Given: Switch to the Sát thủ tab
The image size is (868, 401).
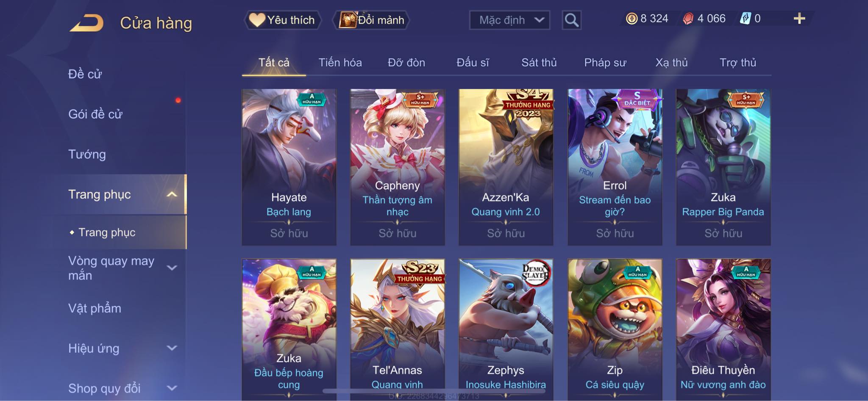Looking at the screenshot, I should 539,63.
